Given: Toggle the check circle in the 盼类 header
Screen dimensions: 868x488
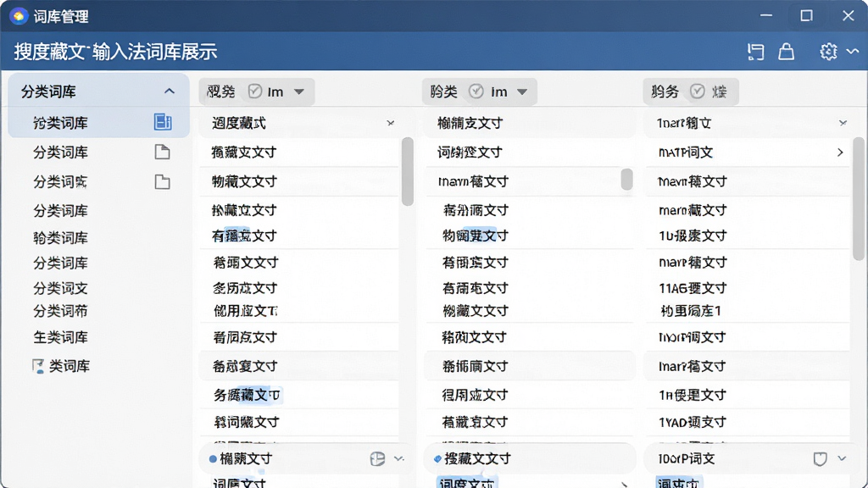Looking at the screenshot, I should click(476, 91).
